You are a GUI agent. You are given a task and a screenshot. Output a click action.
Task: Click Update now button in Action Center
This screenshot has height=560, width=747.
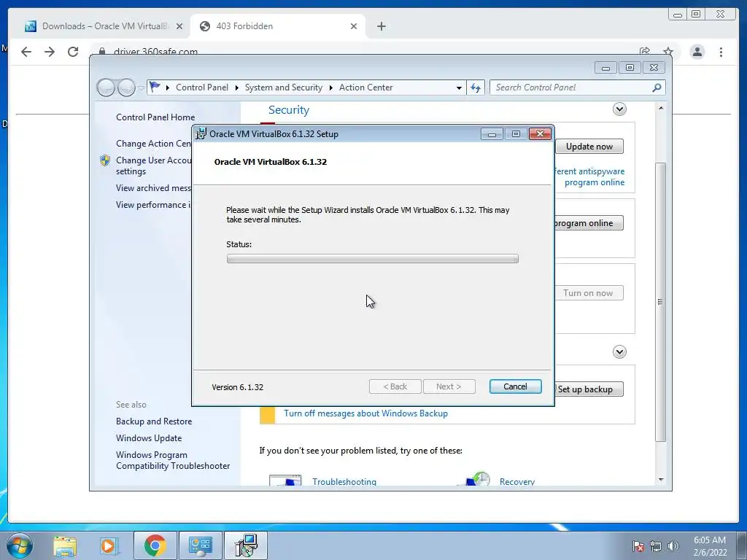pos(589,147)
